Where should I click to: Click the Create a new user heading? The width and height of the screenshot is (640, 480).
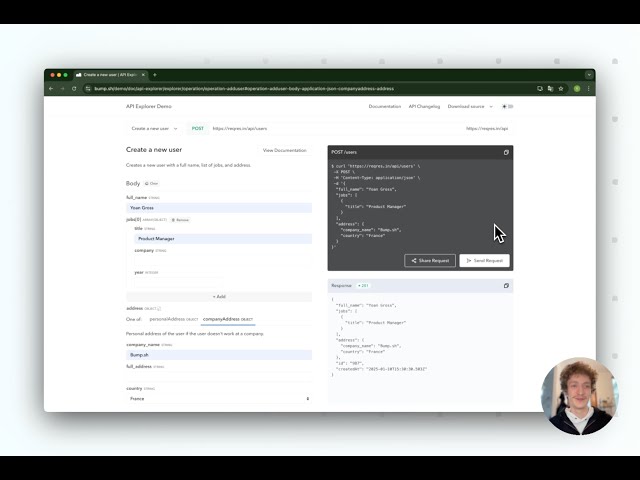click(x=154, y=150)
